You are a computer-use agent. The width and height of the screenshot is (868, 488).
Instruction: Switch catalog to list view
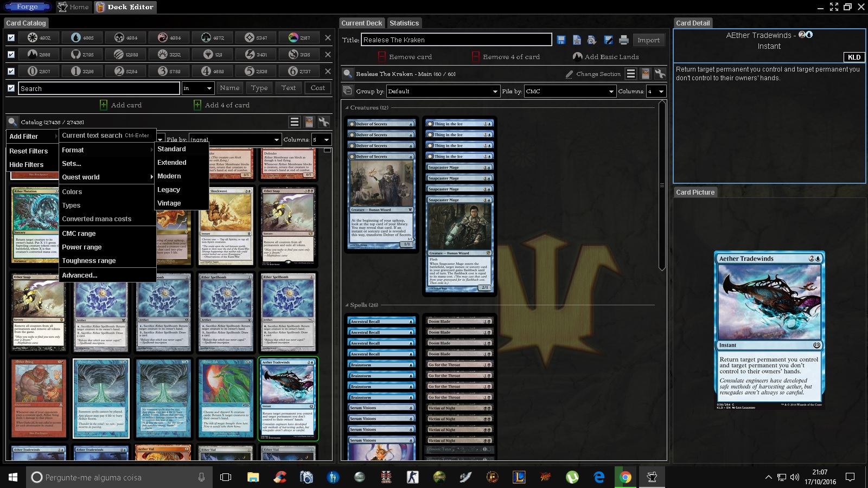pos(295,122)
